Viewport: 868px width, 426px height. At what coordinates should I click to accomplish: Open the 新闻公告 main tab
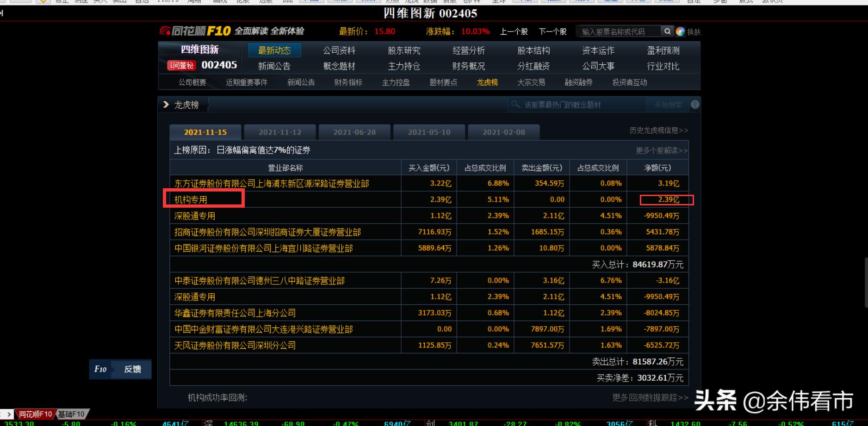coord(274,66)
